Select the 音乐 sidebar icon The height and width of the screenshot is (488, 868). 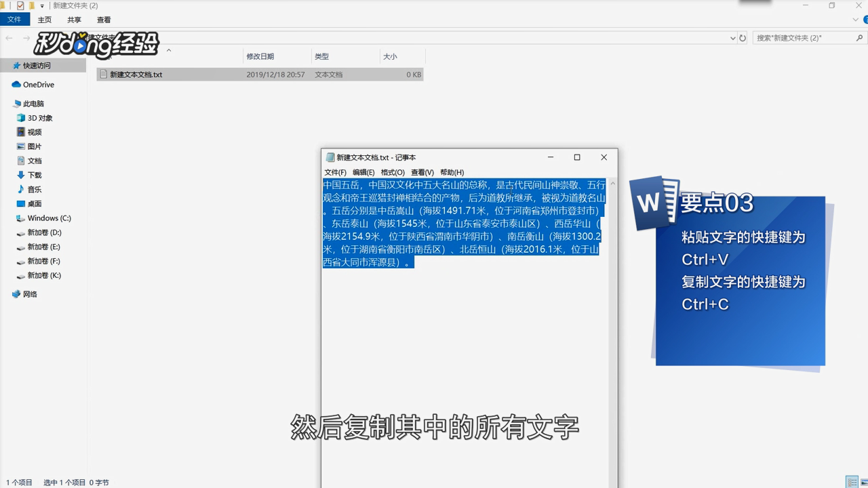click(22, 189)
